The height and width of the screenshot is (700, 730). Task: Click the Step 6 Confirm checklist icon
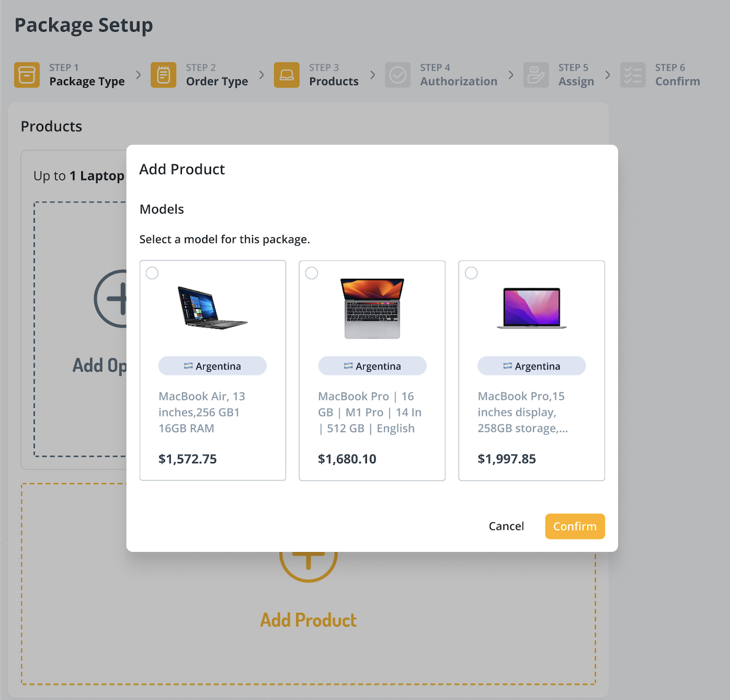pos(633,75)
